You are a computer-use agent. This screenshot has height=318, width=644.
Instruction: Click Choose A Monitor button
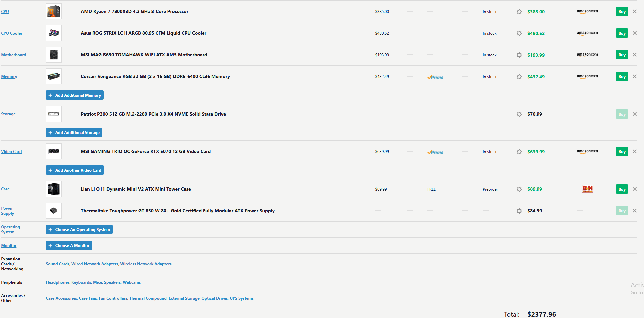pyautogui.click(x=69, y=245)
